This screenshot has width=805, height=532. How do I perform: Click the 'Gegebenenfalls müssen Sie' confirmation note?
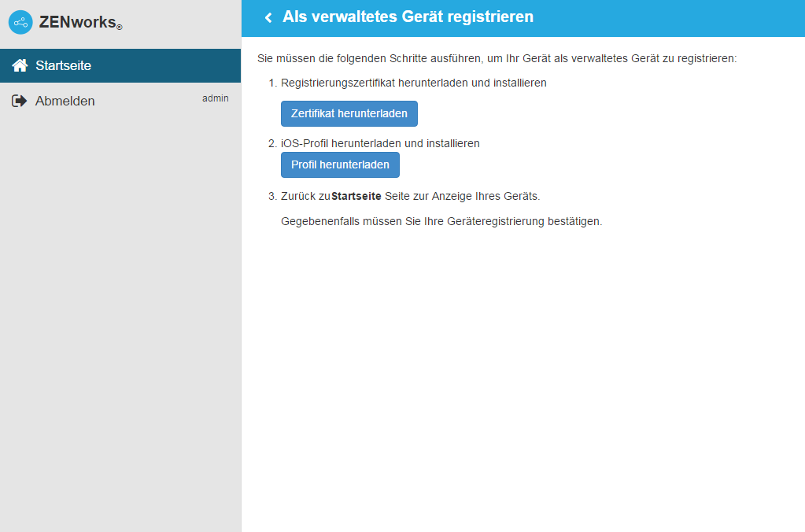(x=441, y=221)
